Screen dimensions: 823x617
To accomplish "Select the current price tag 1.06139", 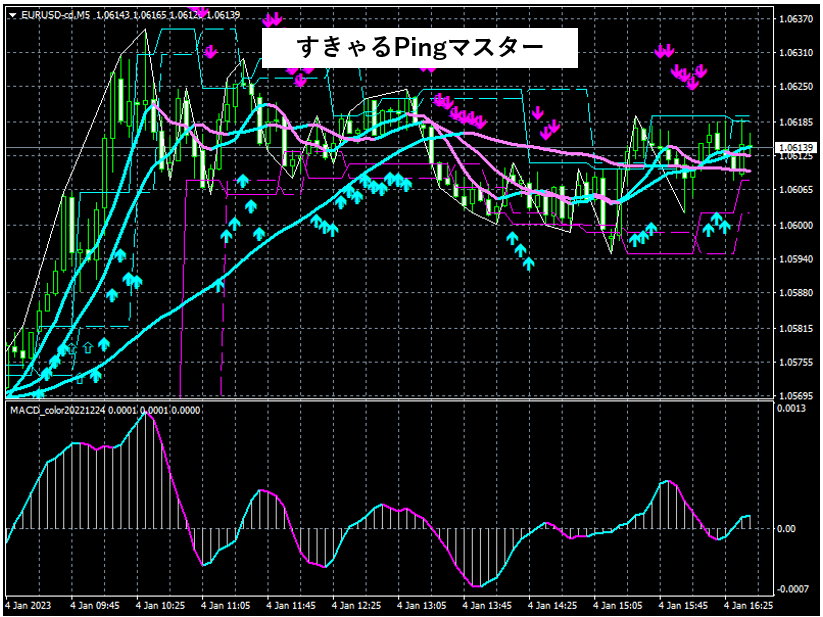I will pyautogui.click(x=796, y=147).
